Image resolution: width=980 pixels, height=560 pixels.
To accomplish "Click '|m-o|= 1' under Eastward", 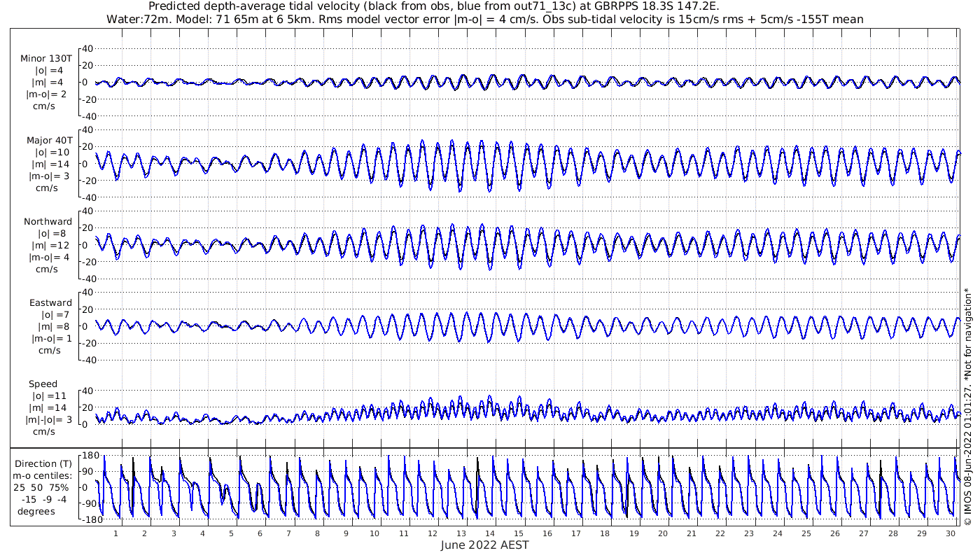I will pyautogui.click(x=51, y=338).
